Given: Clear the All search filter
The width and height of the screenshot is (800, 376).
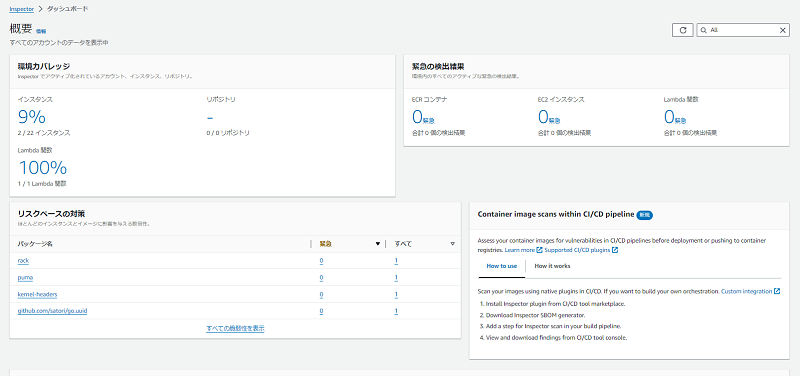Looking at the screenshot, I should point(783,30).
